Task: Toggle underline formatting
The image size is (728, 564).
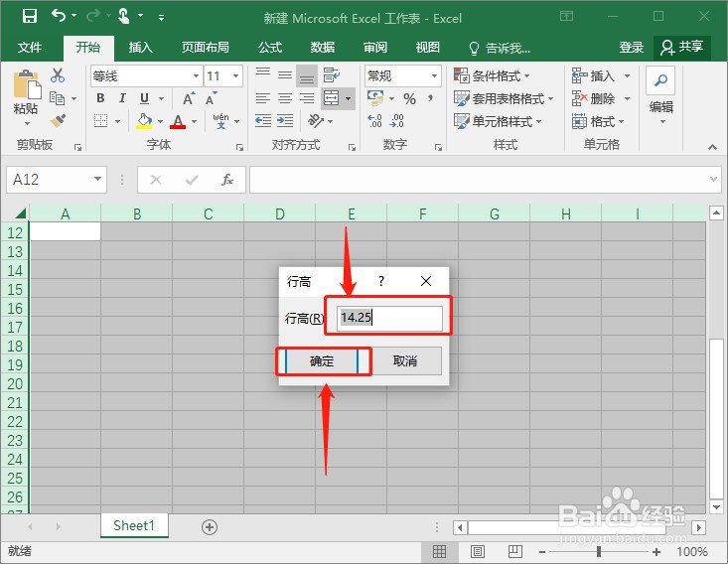Action: [144, 98]
